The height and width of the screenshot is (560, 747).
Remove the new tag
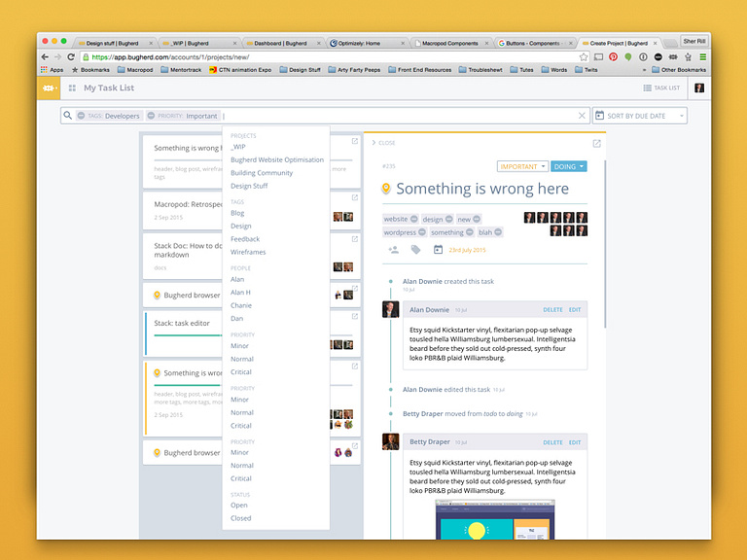(477, 219)
